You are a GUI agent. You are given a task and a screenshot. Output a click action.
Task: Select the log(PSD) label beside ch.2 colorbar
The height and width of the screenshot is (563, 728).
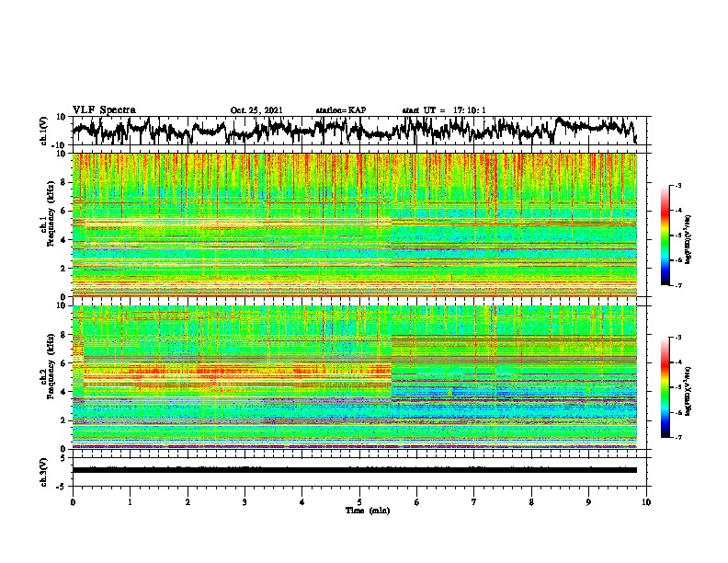688,391
